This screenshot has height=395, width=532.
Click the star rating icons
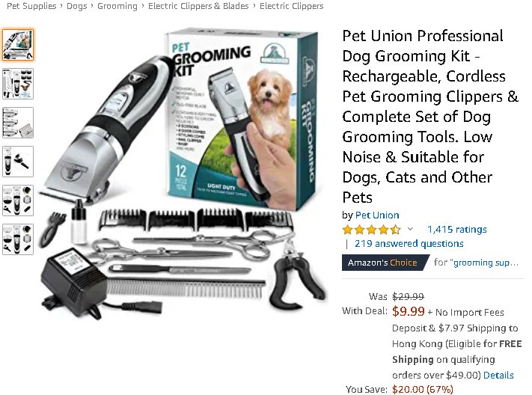click(372, 230)
